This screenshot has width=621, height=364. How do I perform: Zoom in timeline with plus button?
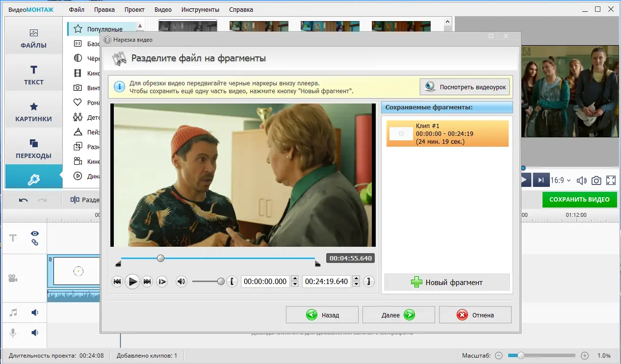pyautogui.click(x=584, y=356)
